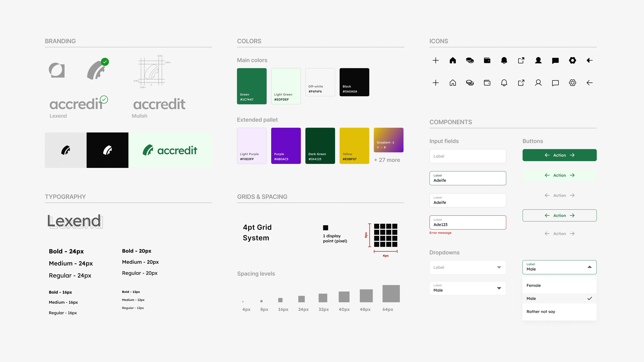
Task: Select the external link icon
Action: (x=521, y=60)
